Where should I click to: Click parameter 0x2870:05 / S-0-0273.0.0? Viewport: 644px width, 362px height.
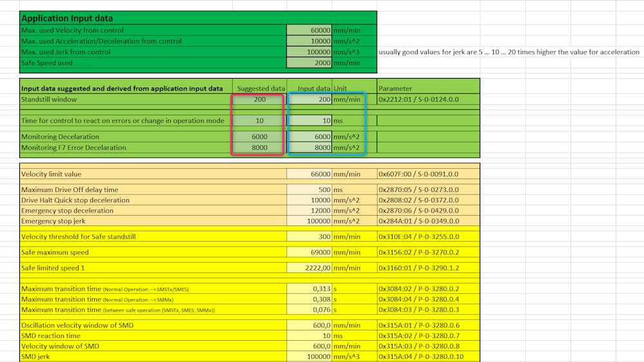418,189
